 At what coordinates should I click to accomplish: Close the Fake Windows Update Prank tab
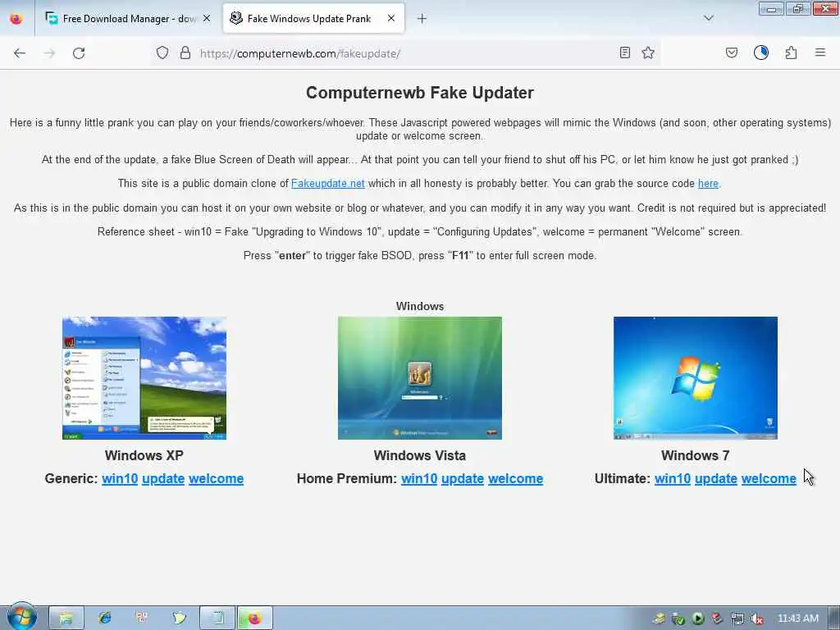pos(391,18)
